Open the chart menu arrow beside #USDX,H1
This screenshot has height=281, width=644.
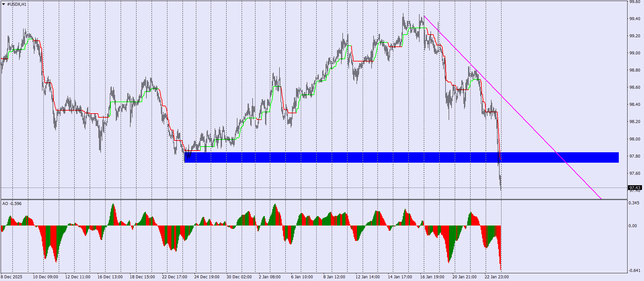pos(3,4)
